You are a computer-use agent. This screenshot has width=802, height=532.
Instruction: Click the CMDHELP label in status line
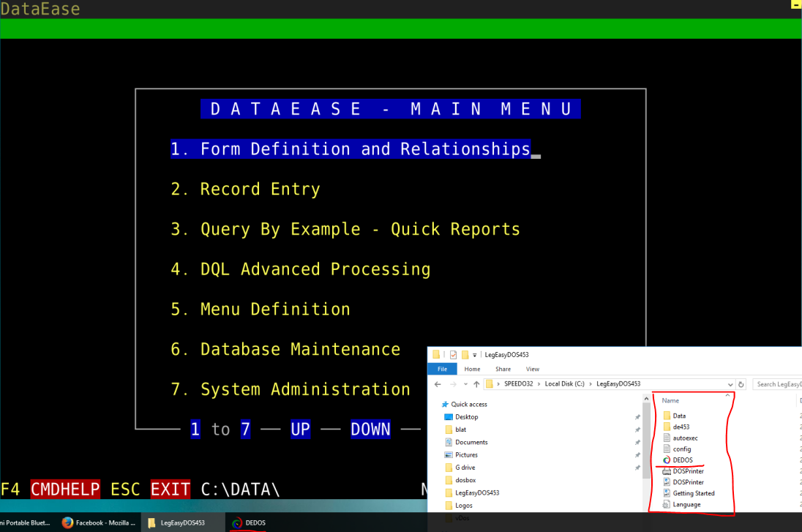65,490
